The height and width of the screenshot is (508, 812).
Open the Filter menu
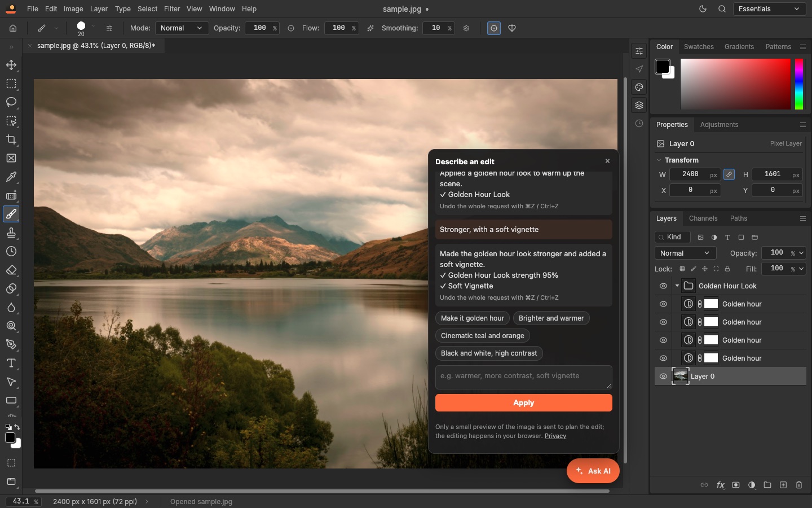[172, 9]
